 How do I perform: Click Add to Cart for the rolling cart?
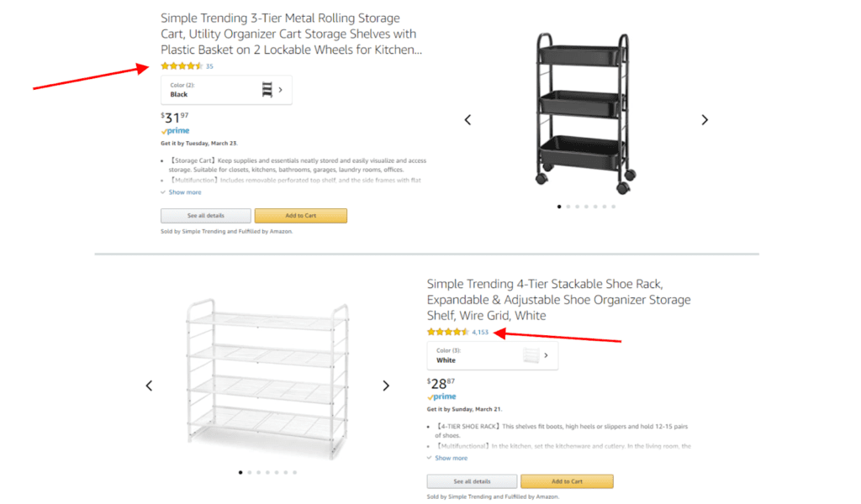click(x=300, y=215)
